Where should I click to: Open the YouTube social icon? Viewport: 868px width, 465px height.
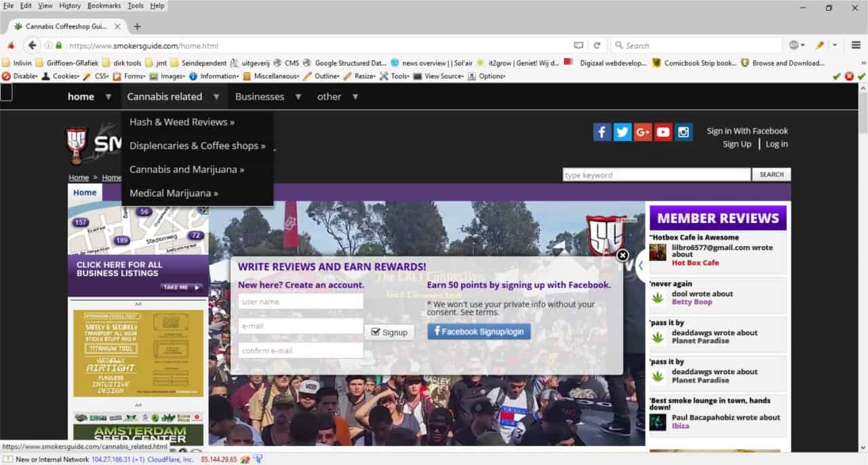coord(663,132)
